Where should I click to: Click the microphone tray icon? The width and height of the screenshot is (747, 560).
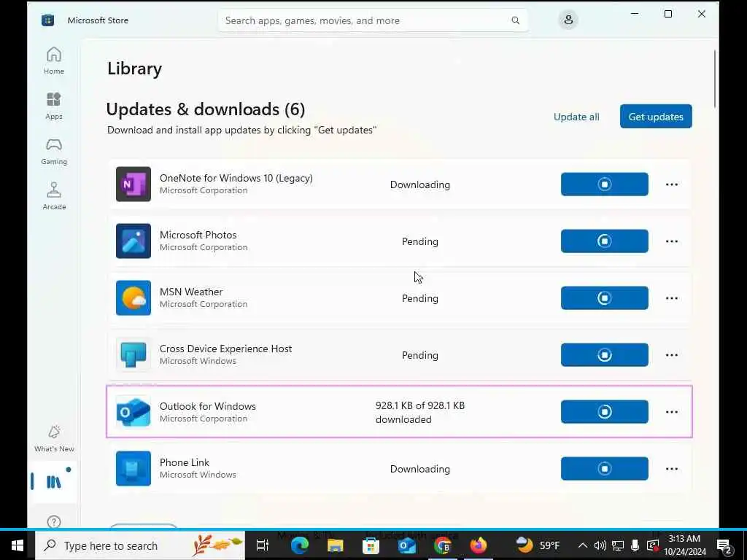point(635,545)
